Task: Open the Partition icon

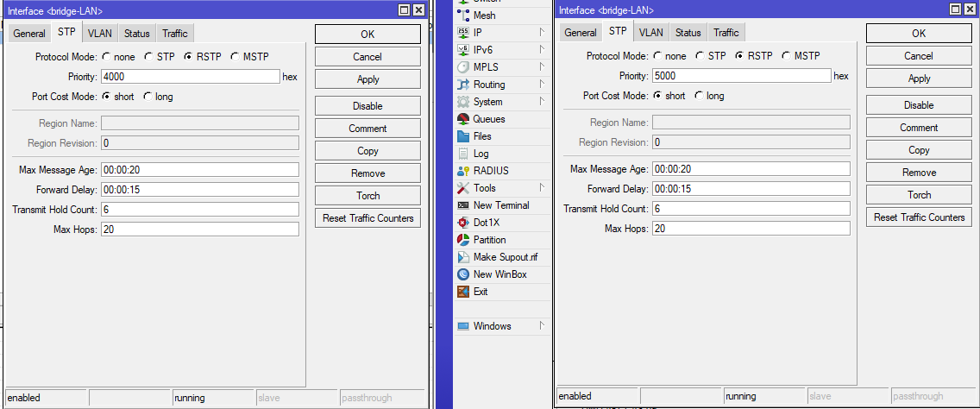Action: (463, 240)
